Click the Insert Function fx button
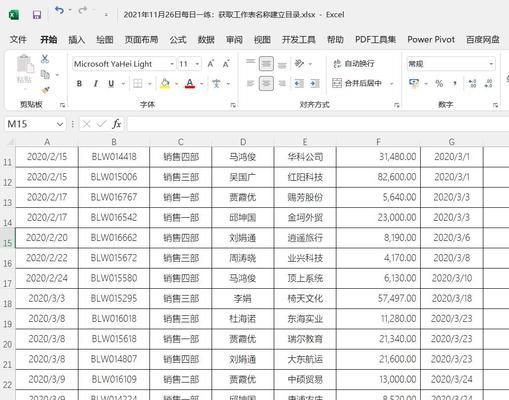This screenshot has width=509, height=400. click(x=116, y=124)
